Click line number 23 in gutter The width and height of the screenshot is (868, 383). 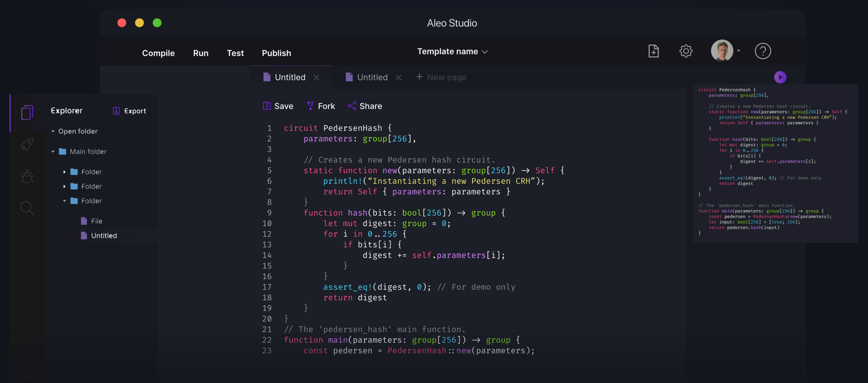coord(267,350)
